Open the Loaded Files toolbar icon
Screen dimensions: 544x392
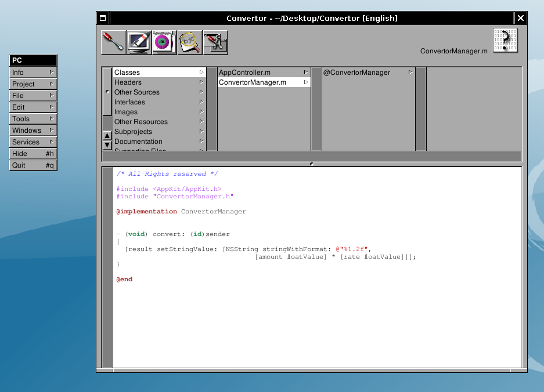(164, 42)
